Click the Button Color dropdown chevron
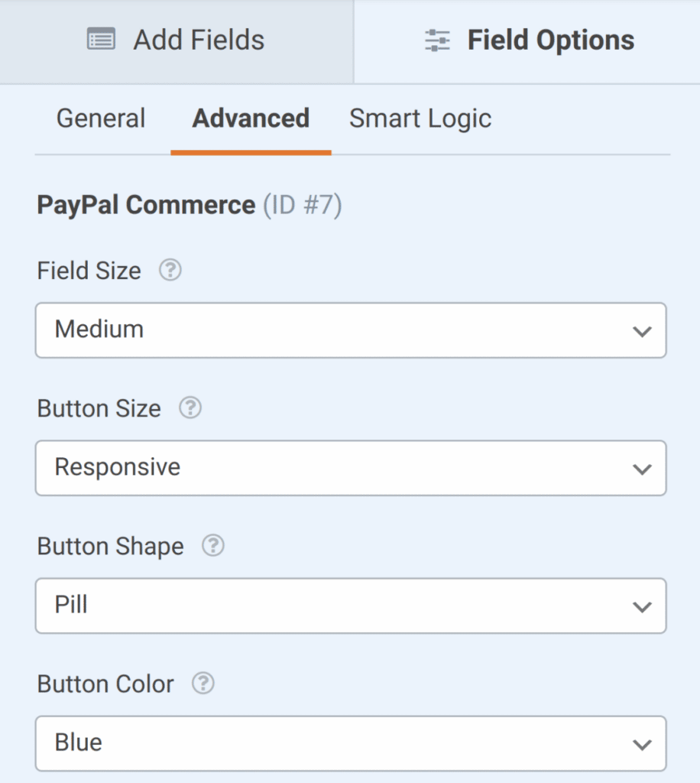The width and height of the screenshot is (700, 783). click(642, 743)
